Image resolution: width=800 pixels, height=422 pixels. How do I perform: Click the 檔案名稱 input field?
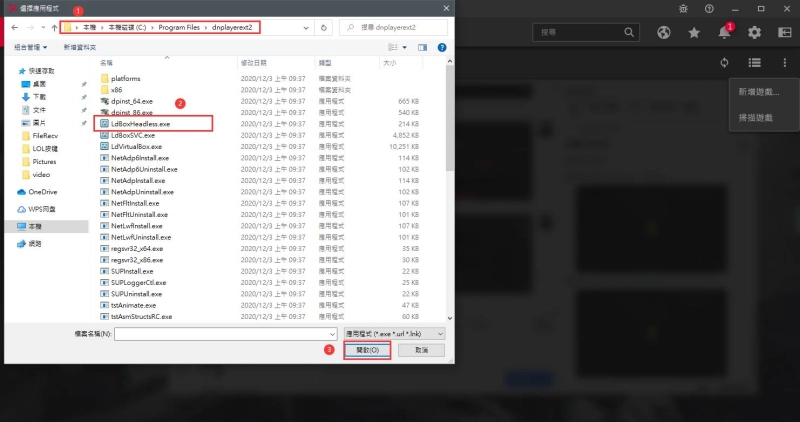pos(226,334)
